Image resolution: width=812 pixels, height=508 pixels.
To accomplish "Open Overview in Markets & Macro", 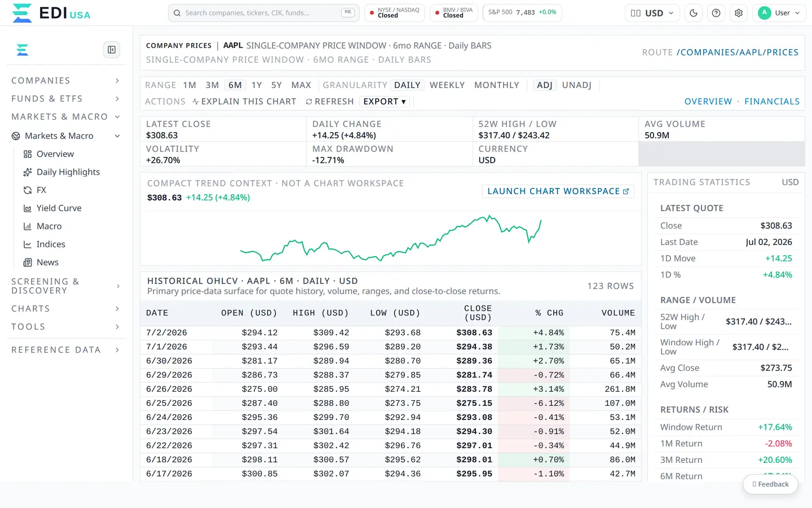I will [55, 154].
